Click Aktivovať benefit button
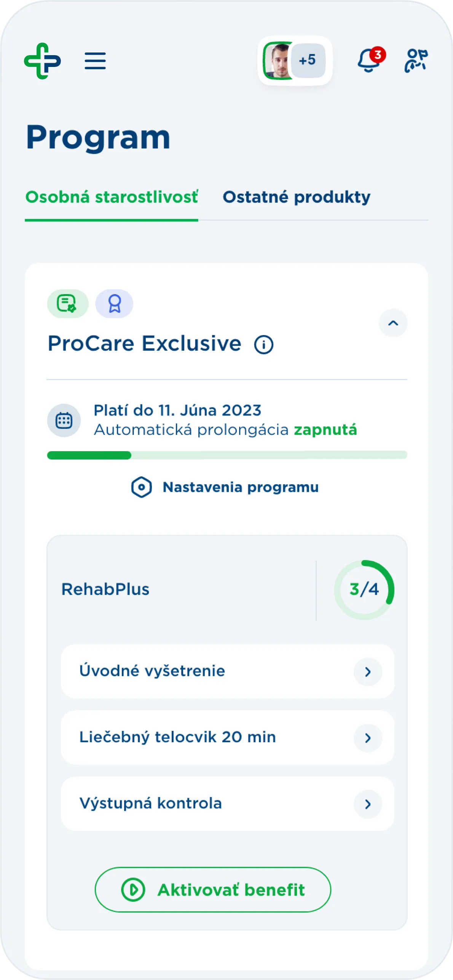The height and width of the screenshot is (980, 453). pos(213,890)
